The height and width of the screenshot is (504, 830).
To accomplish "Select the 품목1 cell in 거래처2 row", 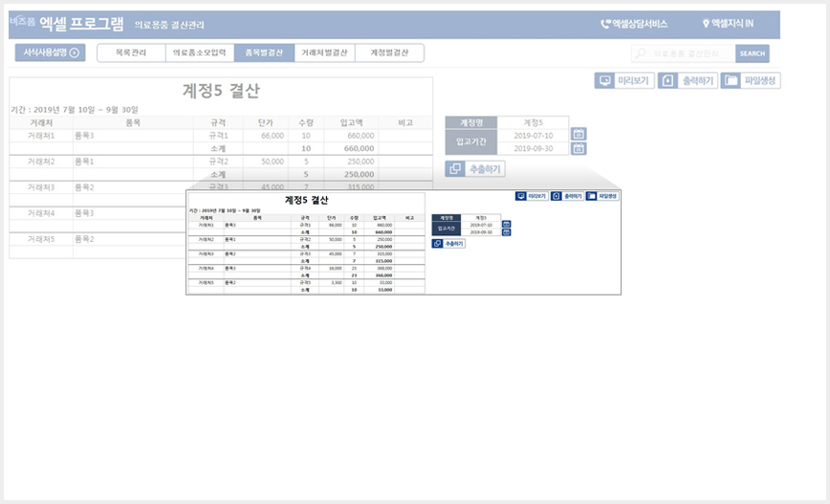I will (134, 162).
